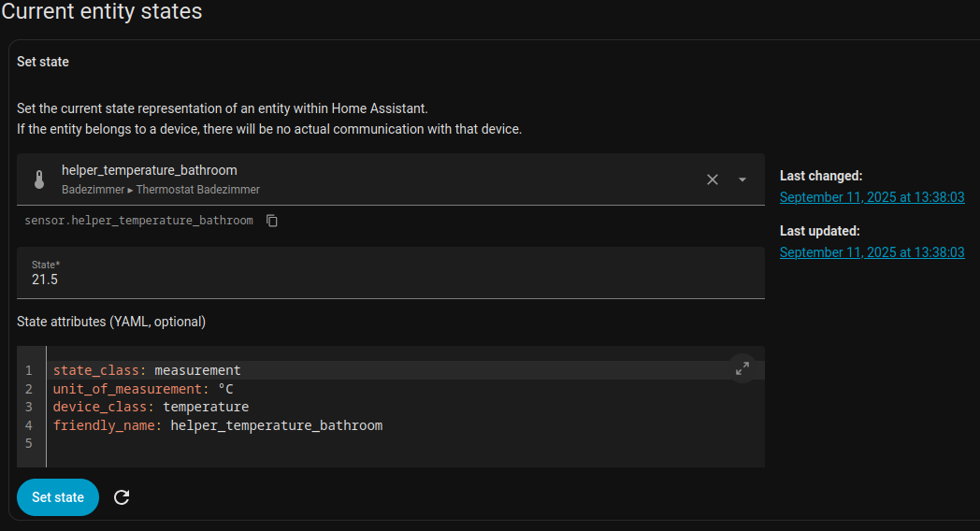Open the entity picker dropdown arrow
Screen dimensions: 980x531
coord(742,179)
